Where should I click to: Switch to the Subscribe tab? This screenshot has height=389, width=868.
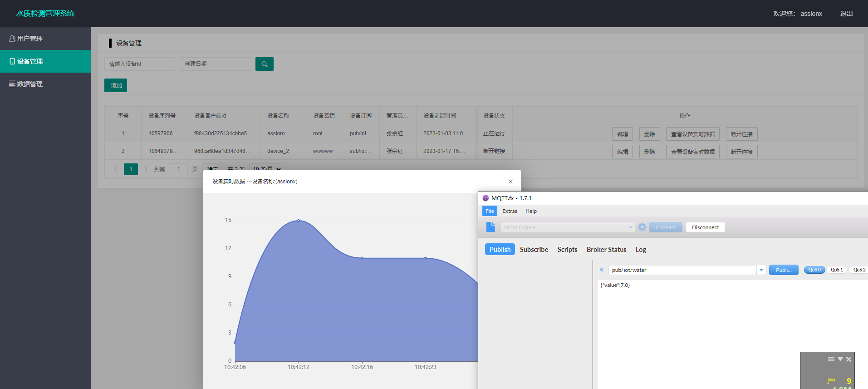point(534,250)
